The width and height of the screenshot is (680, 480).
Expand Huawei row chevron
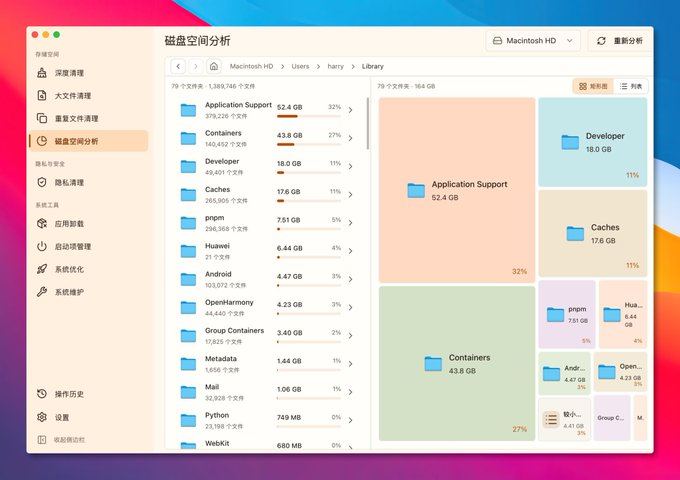tap(350, 251)
